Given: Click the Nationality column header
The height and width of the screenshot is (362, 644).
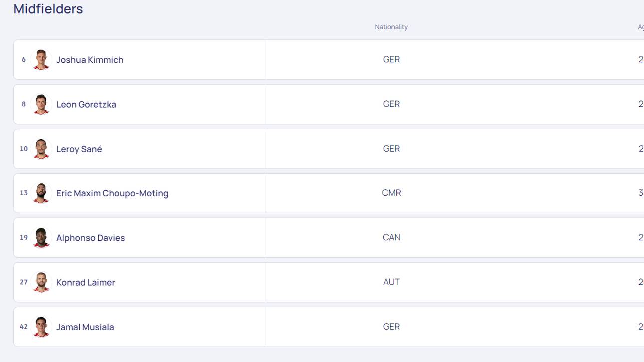Looking at the screenshot, I should tap(391, 27).
